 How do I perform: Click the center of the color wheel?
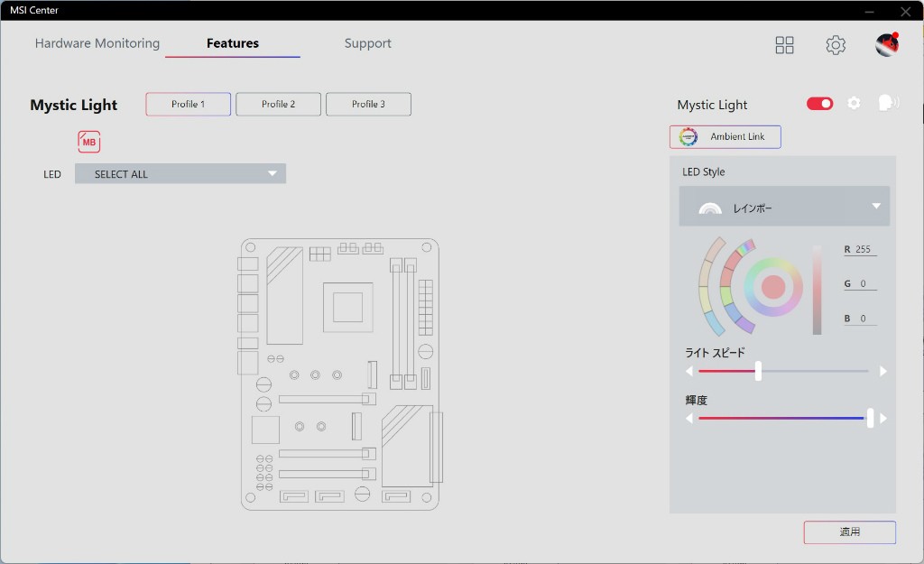(773, 287)
